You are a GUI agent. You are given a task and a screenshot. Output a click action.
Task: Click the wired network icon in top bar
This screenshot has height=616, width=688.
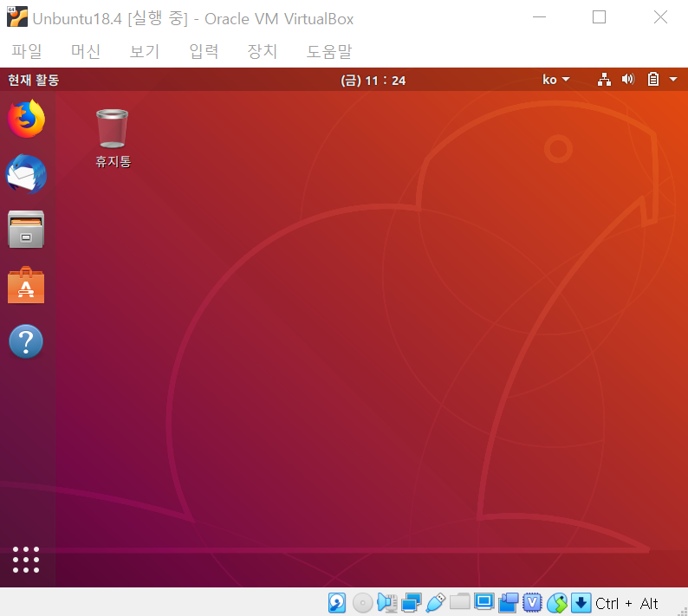[604, 80]
